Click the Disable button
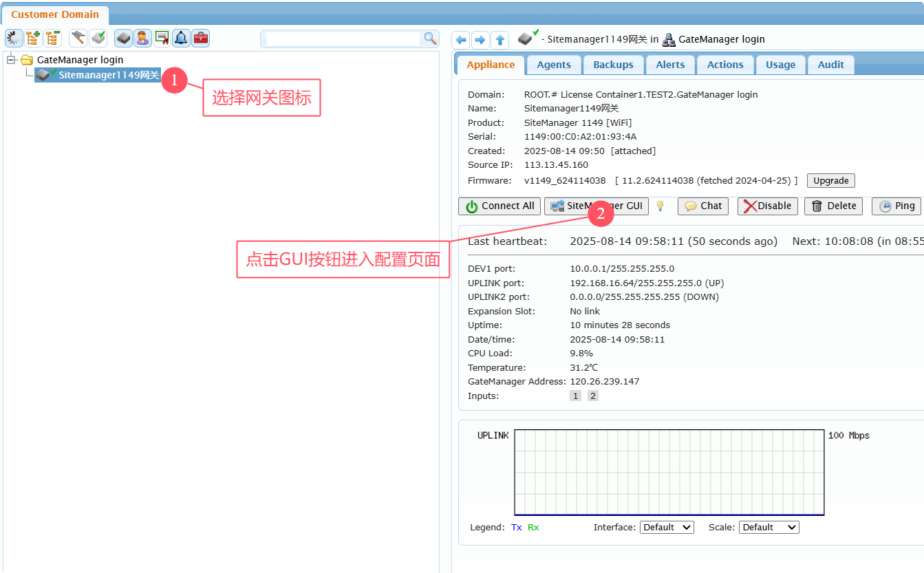This screenshot has height=573, width=924. [768, 206]
